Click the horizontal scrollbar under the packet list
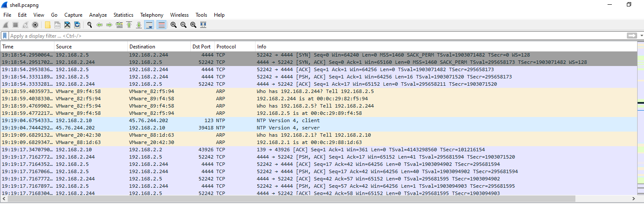Screen dimensions: 644x204 click(300, 199)
